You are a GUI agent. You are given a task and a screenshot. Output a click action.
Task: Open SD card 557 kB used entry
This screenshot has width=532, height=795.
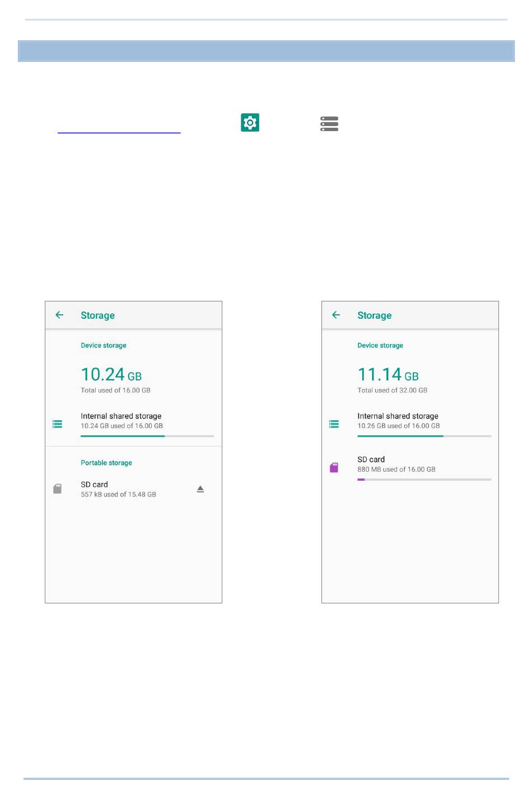pos(133,489)
